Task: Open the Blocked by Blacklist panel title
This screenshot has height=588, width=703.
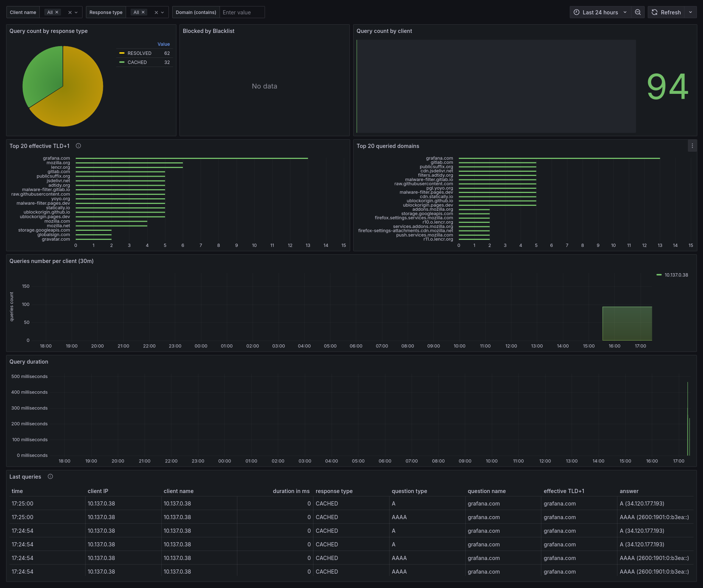Action: (209, 31)
